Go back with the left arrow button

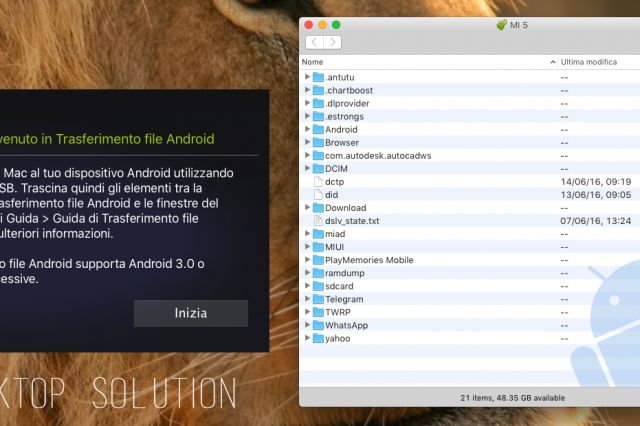(314, 42)
